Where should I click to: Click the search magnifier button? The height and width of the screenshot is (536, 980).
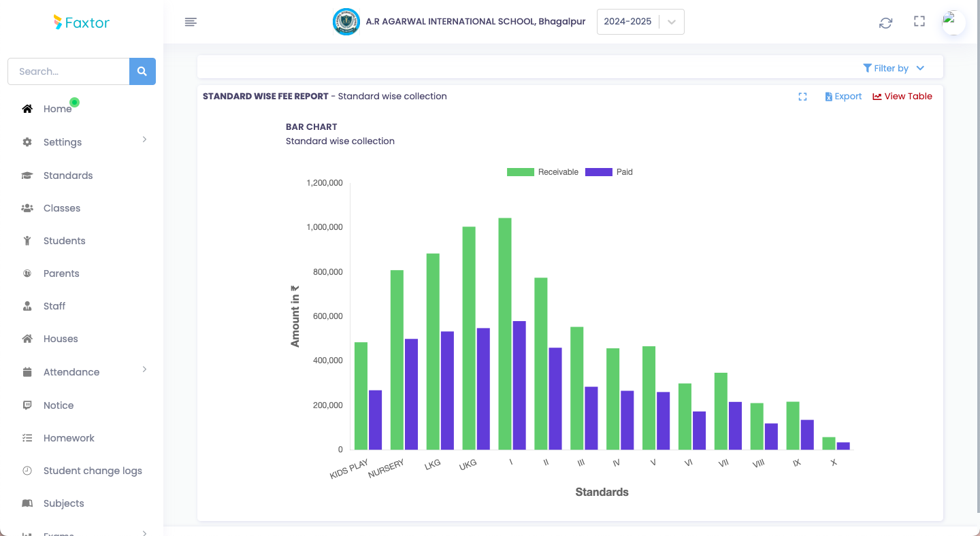coord(142,71)
